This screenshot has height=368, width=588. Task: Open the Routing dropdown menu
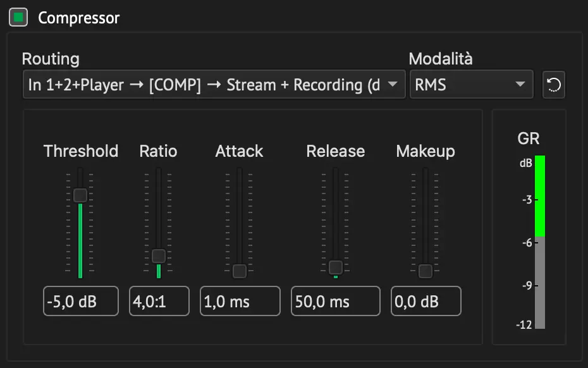(214, 84)
